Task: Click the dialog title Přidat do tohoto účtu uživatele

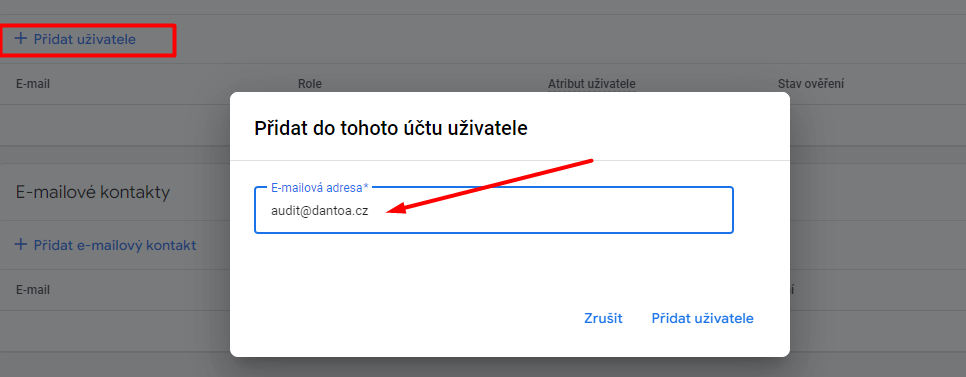Action: tap(391, 129)
